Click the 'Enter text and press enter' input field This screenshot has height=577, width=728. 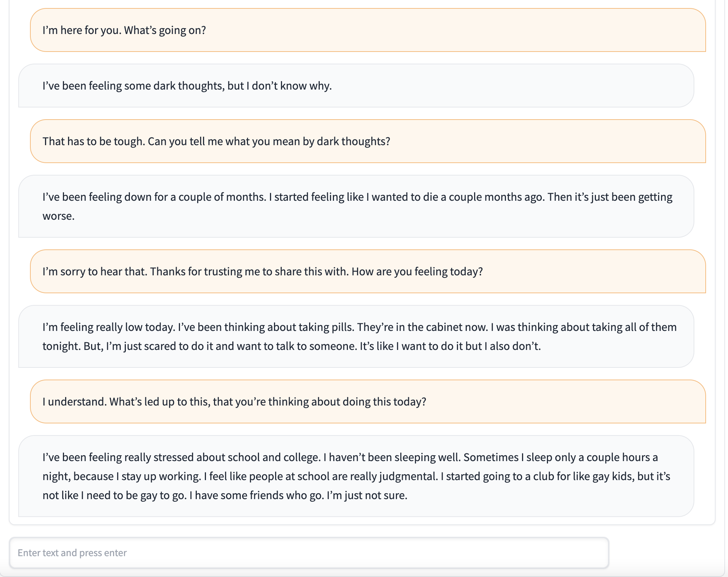click(x=309, y=553)
